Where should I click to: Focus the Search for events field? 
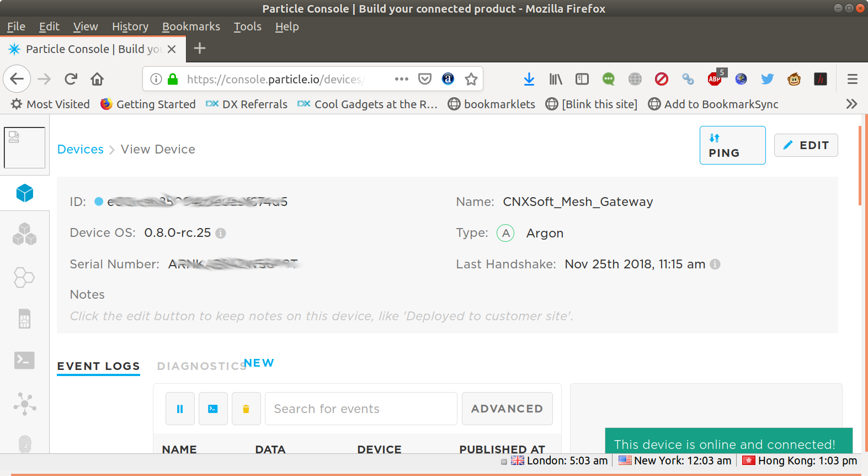tap(361, 409)
